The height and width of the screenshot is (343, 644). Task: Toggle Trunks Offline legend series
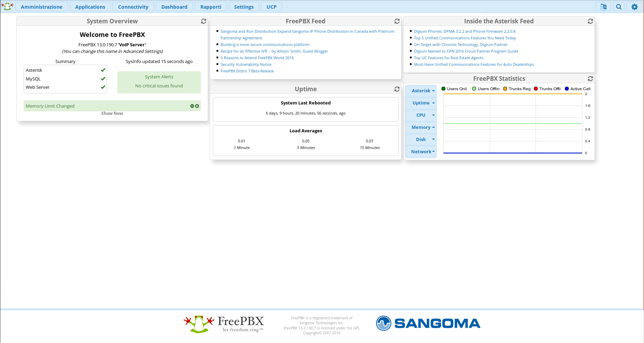tap(547, 89)
